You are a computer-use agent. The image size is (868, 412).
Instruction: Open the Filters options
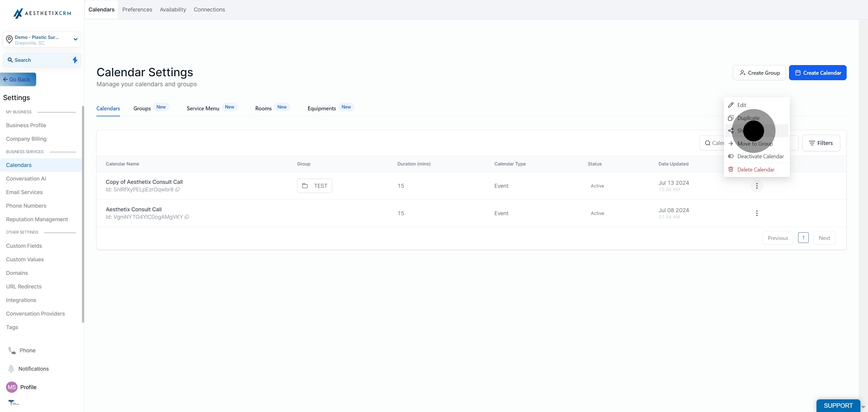pyautogui.click(x=821, y=143)
